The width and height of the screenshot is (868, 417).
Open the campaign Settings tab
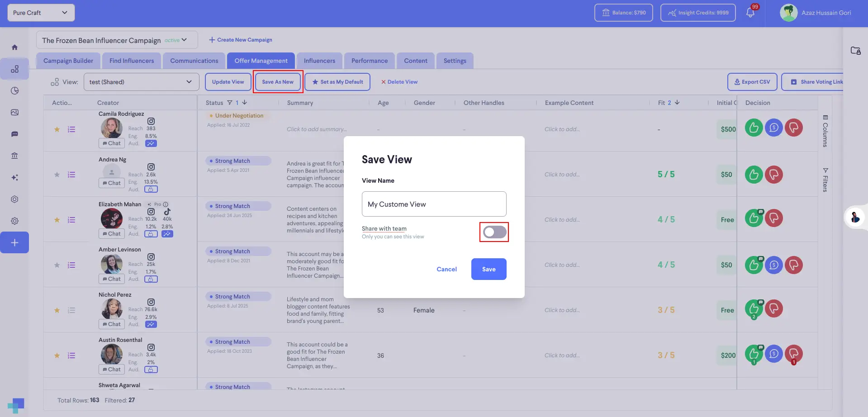455,61
